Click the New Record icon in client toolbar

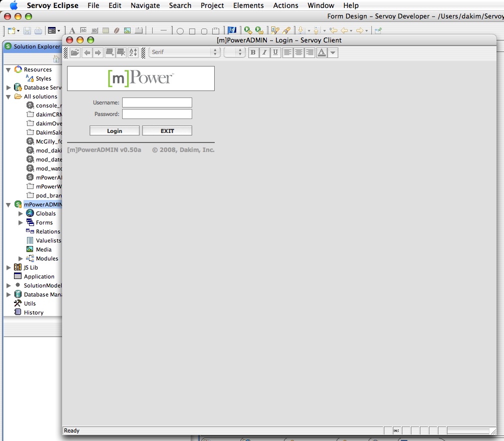[x=110, y=52]
